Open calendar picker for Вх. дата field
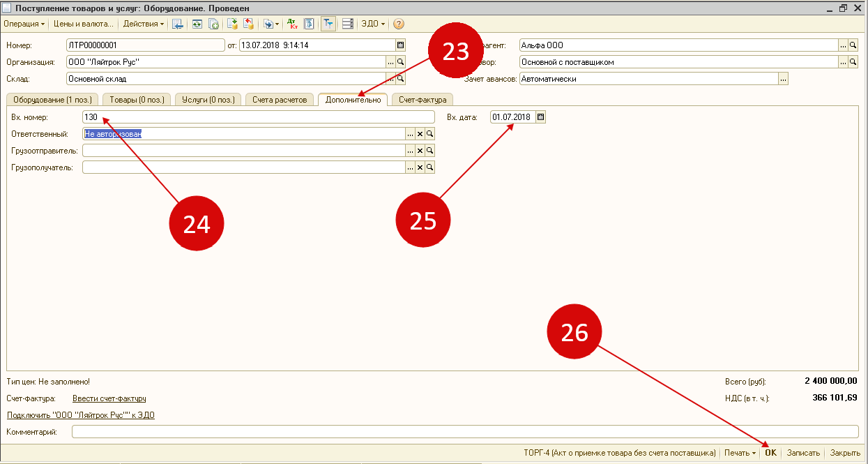 pos(541,117)
